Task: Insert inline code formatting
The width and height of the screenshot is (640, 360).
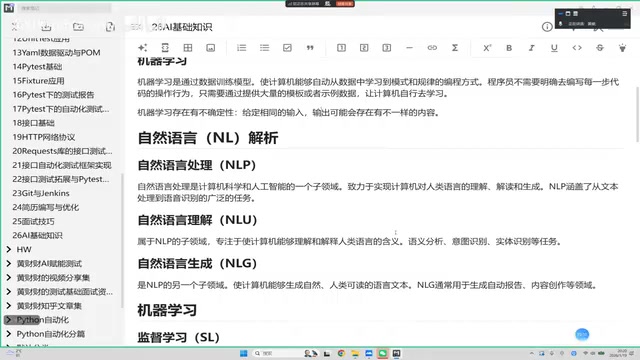Action: (x=577, y=48)
